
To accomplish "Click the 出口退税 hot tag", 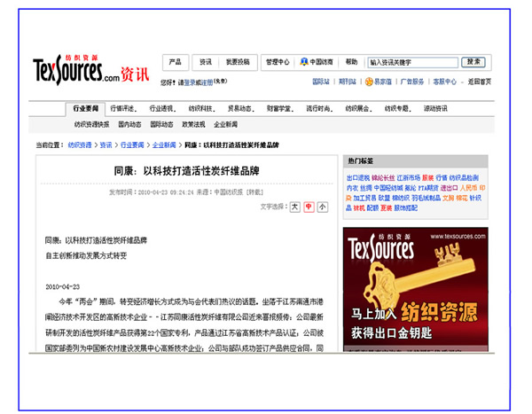I will pos(357,177).
